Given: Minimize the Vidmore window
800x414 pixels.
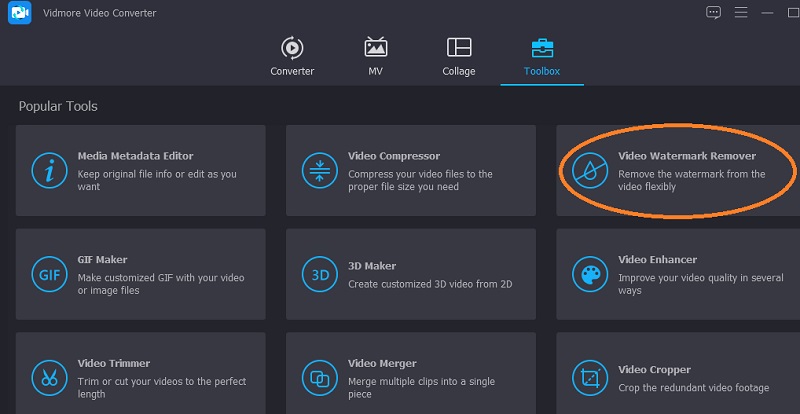Looking at the screenshot, I should [768, 12].
